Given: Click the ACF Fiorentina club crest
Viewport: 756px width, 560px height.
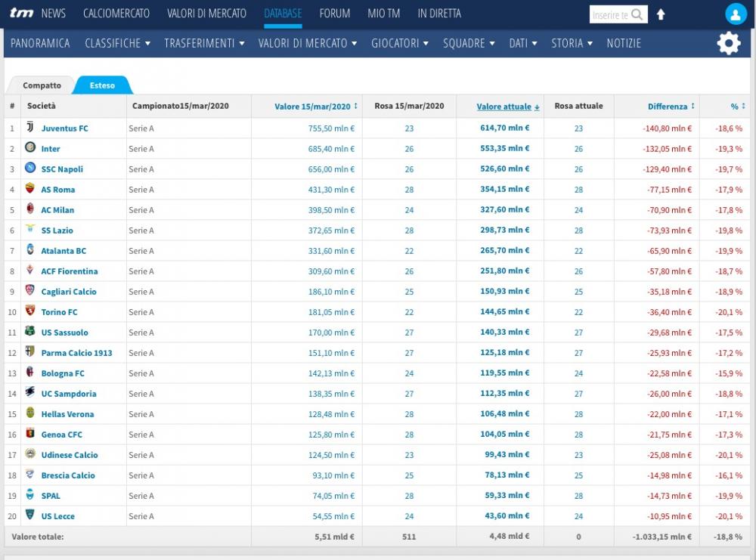Looking at the screenshot, I should point(30,270).
